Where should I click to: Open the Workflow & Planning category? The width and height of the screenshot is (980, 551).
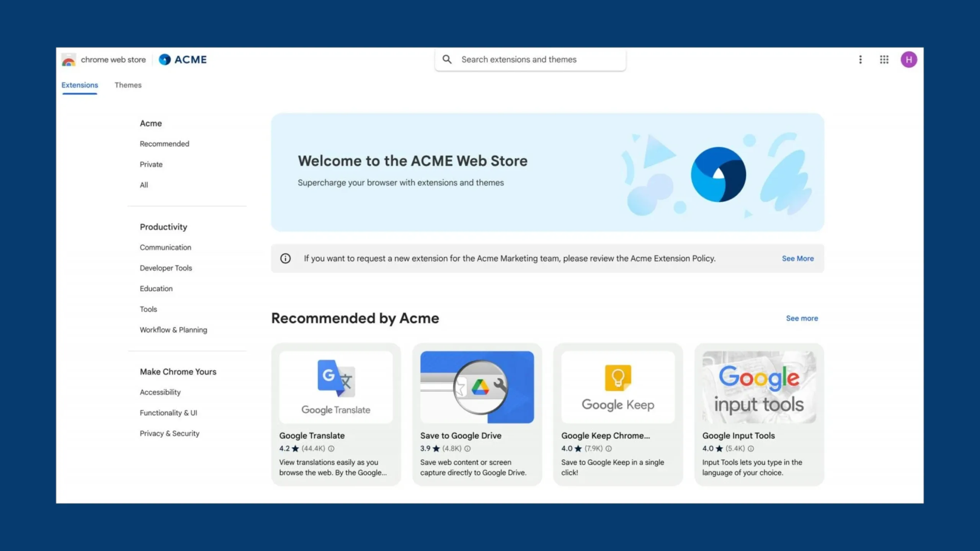pos(173,330)
